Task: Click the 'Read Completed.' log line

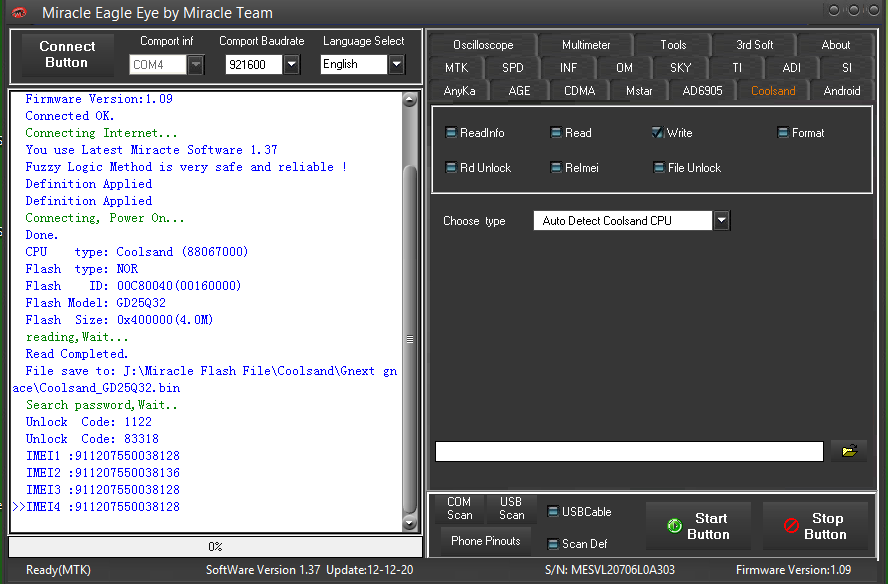Action: point(76,354)
